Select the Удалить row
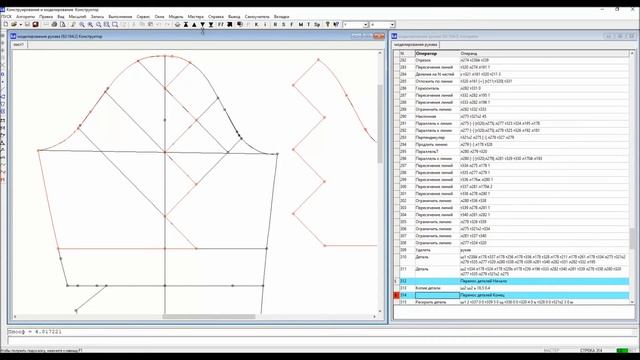The height and width of the screenshot is (360, 640). point(513,250)
